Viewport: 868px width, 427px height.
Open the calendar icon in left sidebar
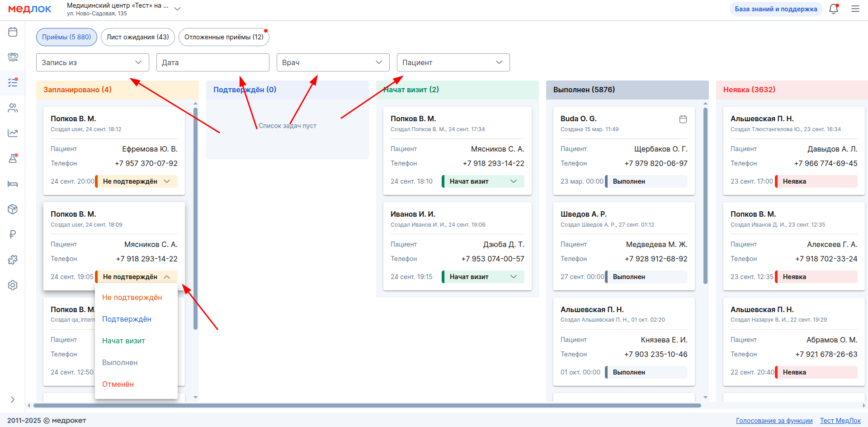(13, 32)
